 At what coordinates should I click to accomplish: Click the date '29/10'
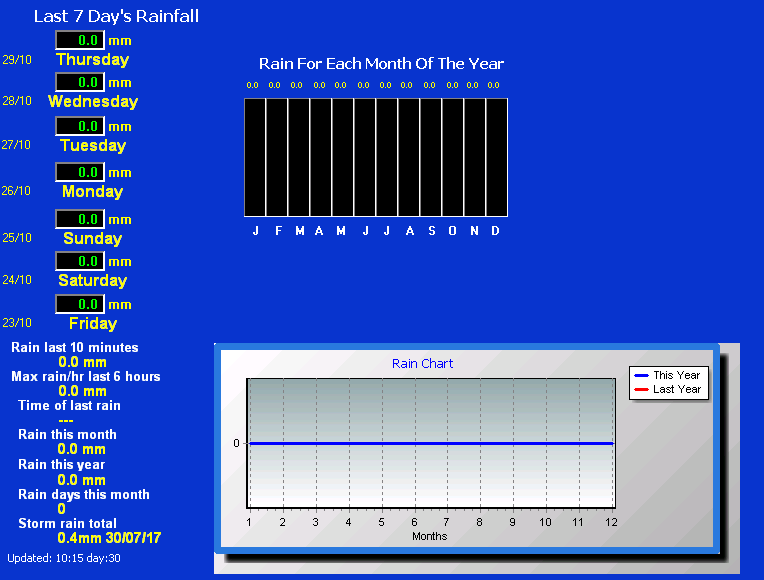[x=17, y=60]
